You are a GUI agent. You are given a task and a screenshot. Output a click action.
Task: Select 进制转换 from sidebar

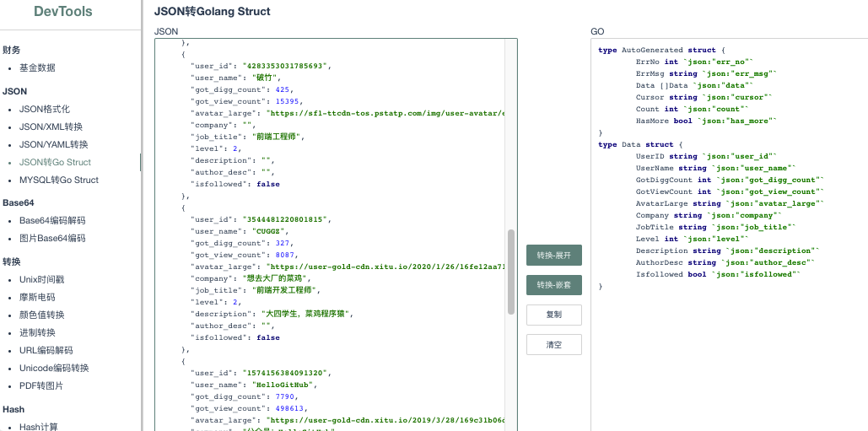click(37, 333)
